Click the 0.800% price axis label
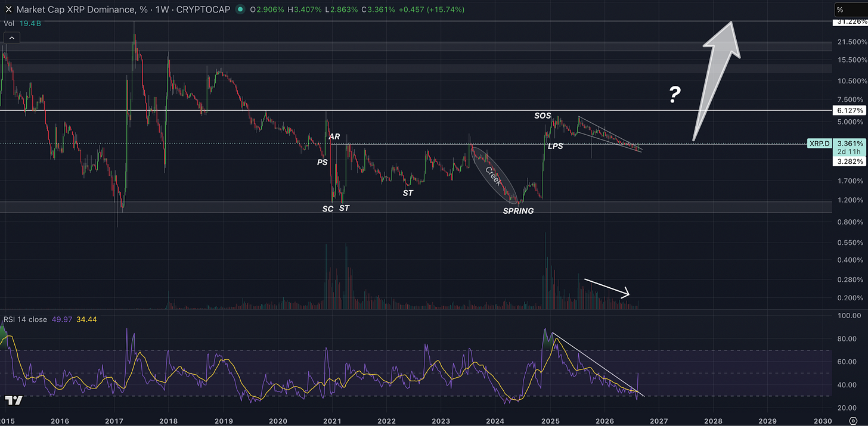This screenshot has width=868, height=426. 850,222
